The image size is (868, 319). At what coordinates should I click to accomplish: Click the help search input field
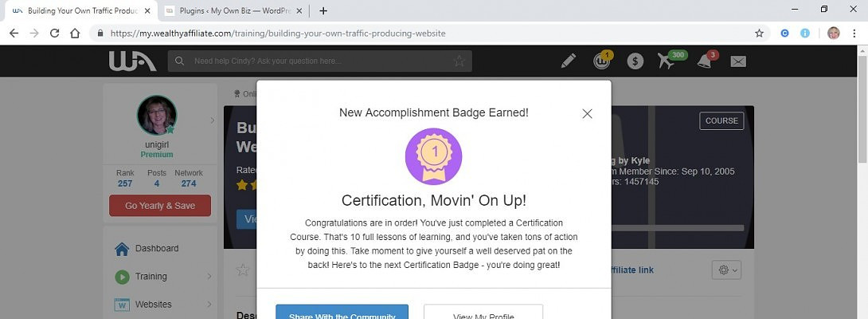pyautogui.click(x=319, y=61)
